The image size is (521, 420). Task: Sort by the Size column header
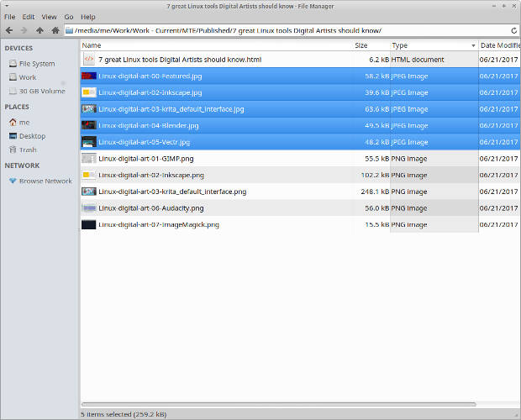coord(371,45)
